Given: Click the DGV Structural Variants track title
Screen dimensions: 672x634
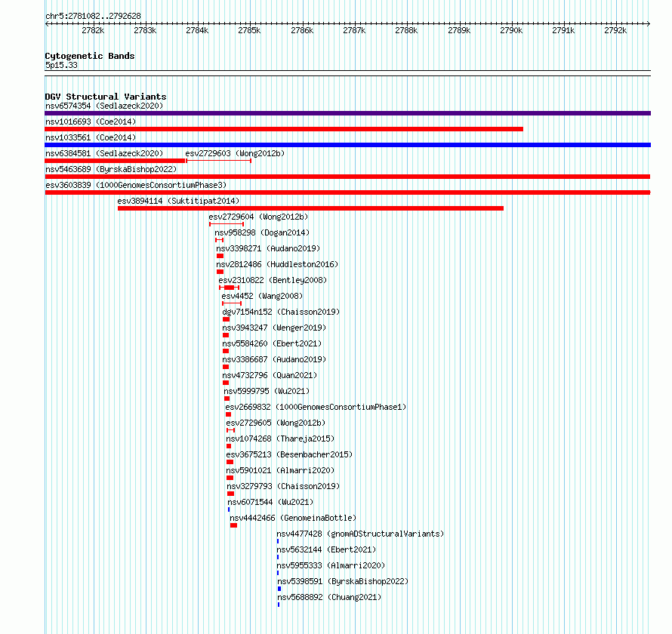Looking at the screenshot, I should coord(106,97).
